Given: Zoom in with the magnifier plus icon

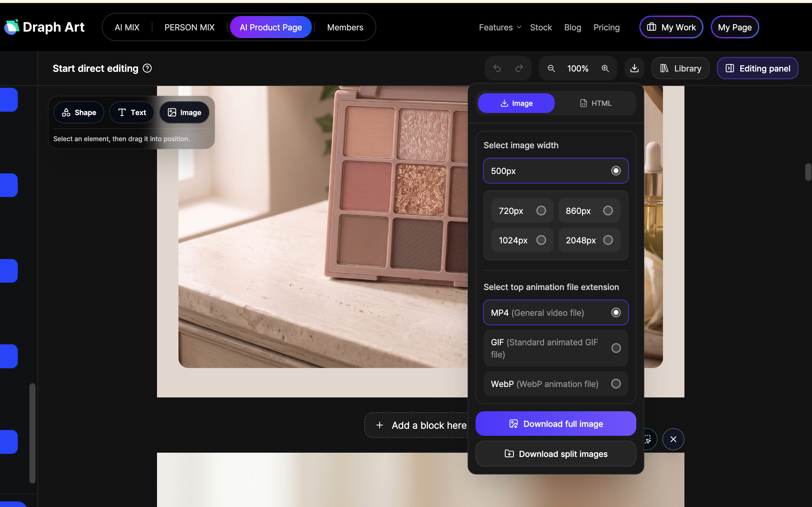Looking at the screenshot, I should pyautogui.click(x=605, y=68).
